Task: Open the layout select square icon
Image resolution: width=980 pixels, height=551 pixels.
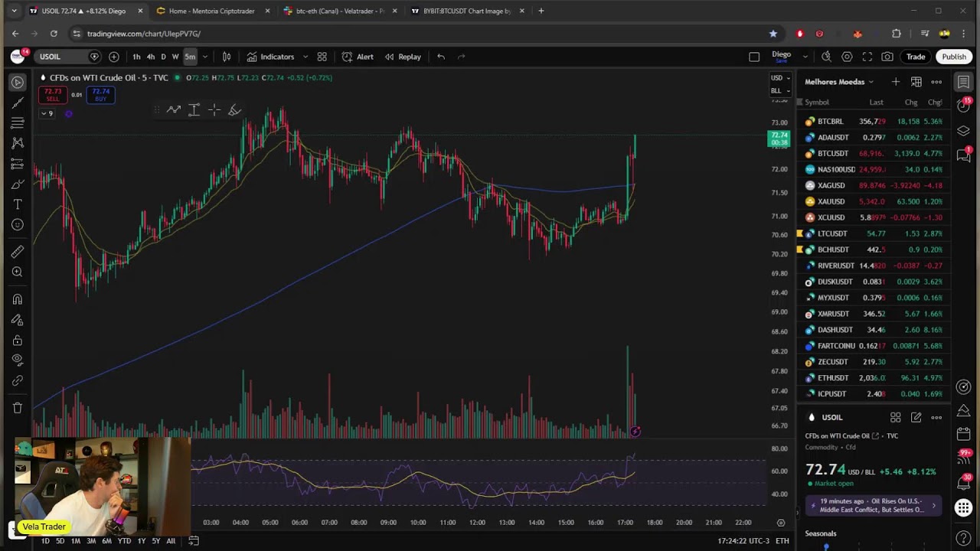Action: (754, 57)
